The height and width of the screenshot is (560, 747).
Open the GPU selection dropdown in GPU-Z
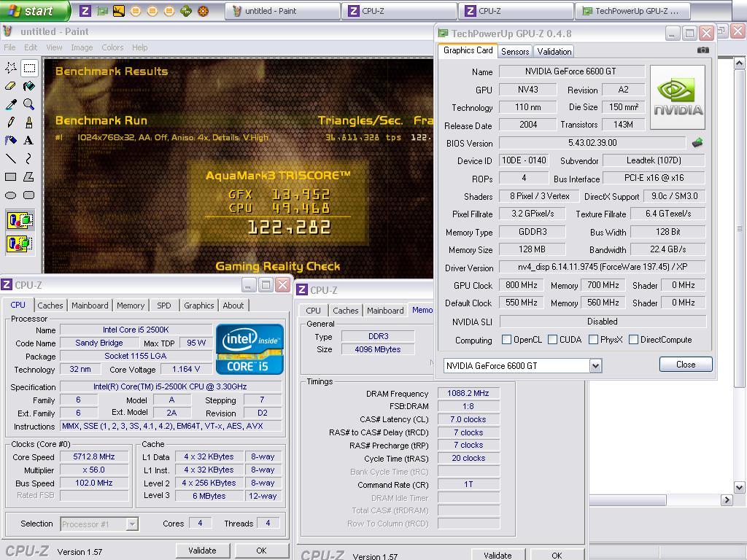[x=595, y=366]
